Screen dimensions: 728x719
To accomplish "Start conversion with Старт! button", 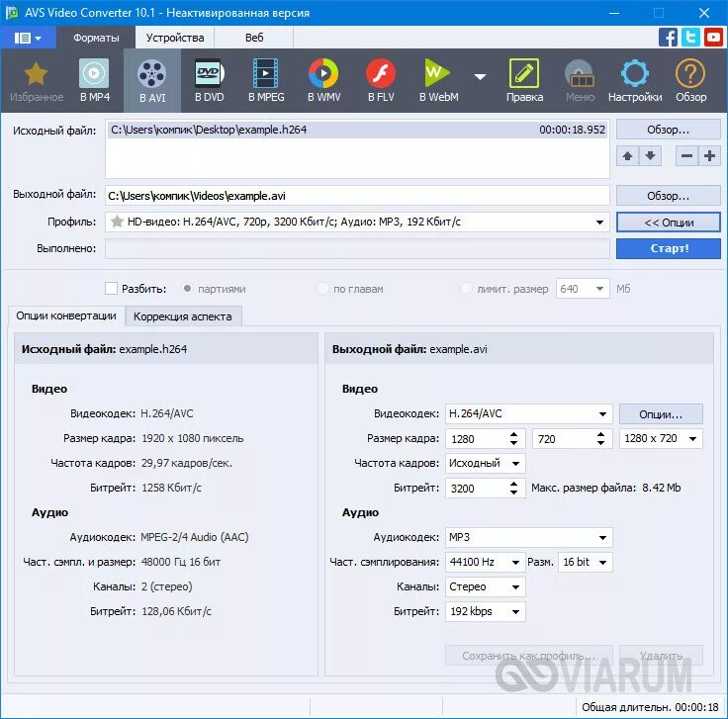I will click(x=668, y=248).
